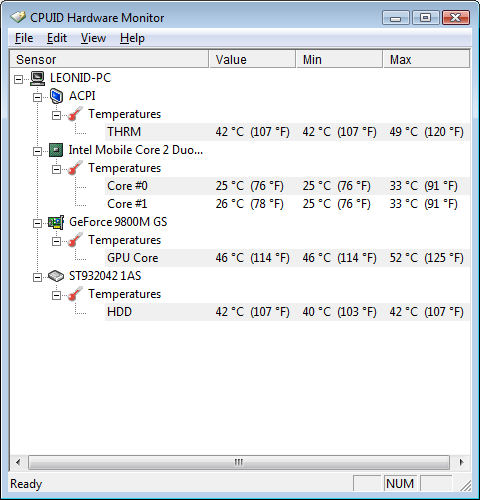Screen dimensions: 480x500
Task: Click the horizontal scrollbar thumb
Action: 239,462
